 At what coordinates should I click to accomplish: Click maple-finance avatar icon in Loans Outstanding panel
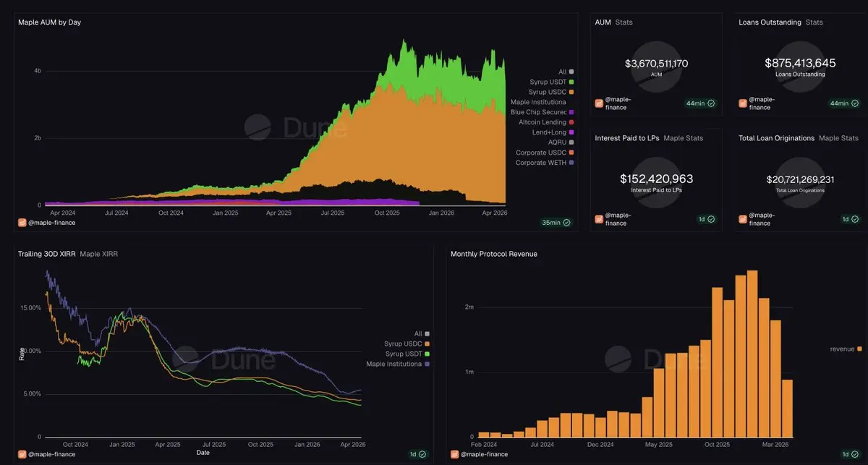click(x=743, y=103)
